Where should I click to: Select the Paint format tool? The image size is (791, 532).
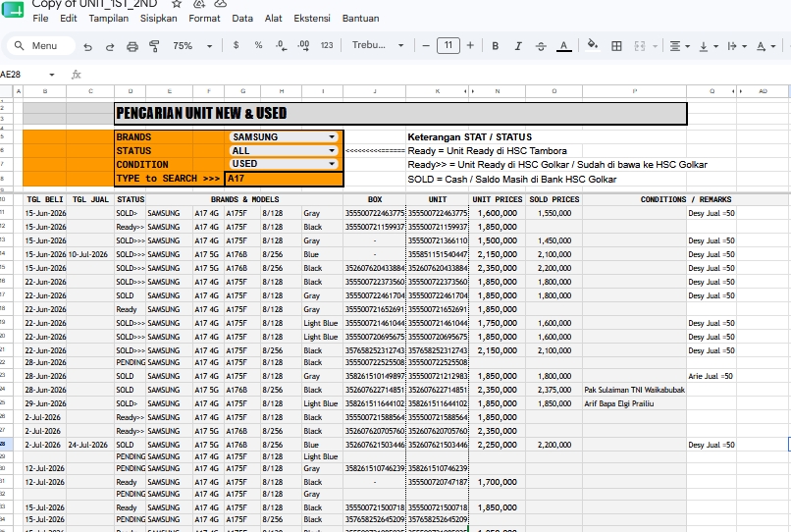click(x=154, y=46)
